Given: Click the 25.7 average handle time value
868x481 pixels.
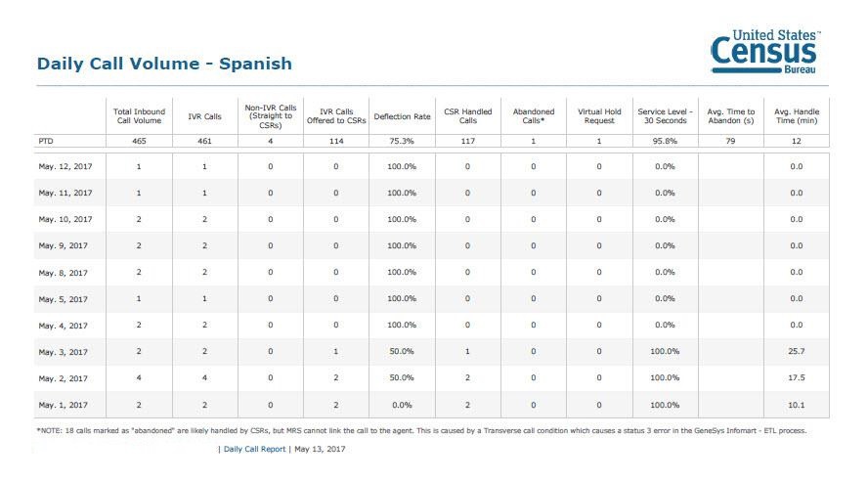Looking at the screenshot, I should (797, 352).
